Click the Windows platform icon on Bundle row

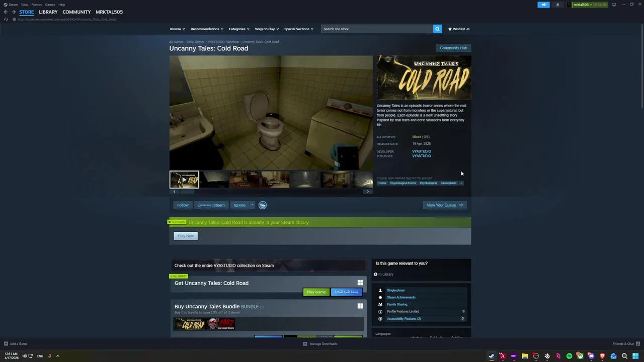(x=360, y=306)
